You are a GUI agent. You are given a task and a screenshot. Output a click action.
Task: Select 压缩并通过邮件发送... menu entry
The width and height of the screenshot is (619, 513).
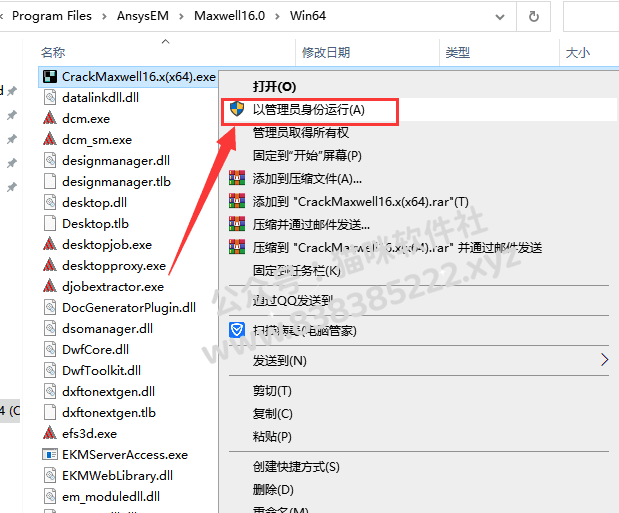pos(311,225)
